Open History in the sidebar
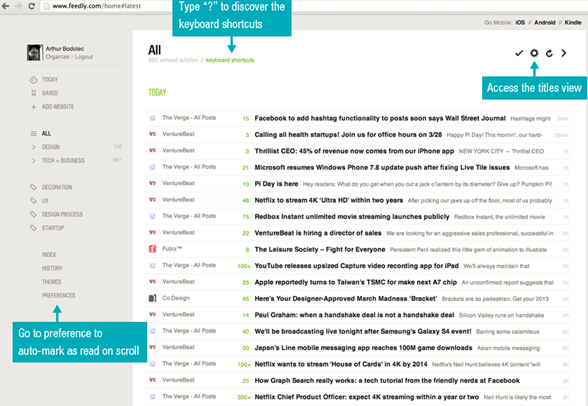This screenshot has height=406, width=588. point(52,268)
